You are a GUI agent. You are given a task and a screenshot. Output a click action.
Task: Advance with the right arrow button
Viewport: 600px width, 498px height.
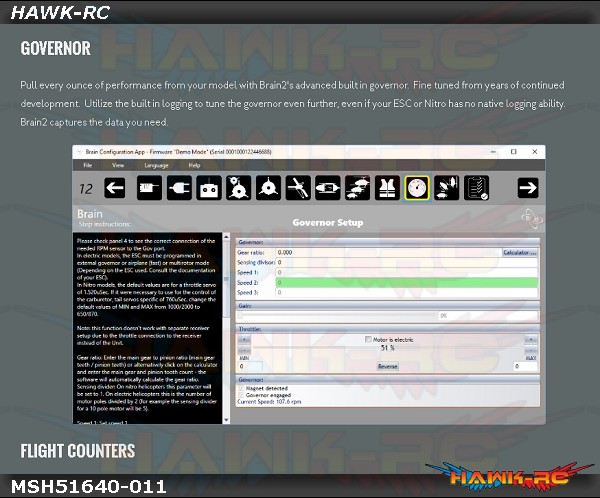(x=528, y=188)
